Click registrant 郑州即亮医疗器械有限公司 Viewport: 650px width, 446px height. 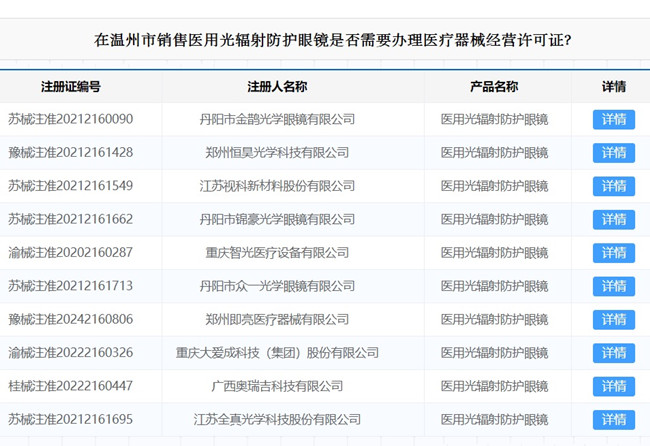[x=277, y=320]
